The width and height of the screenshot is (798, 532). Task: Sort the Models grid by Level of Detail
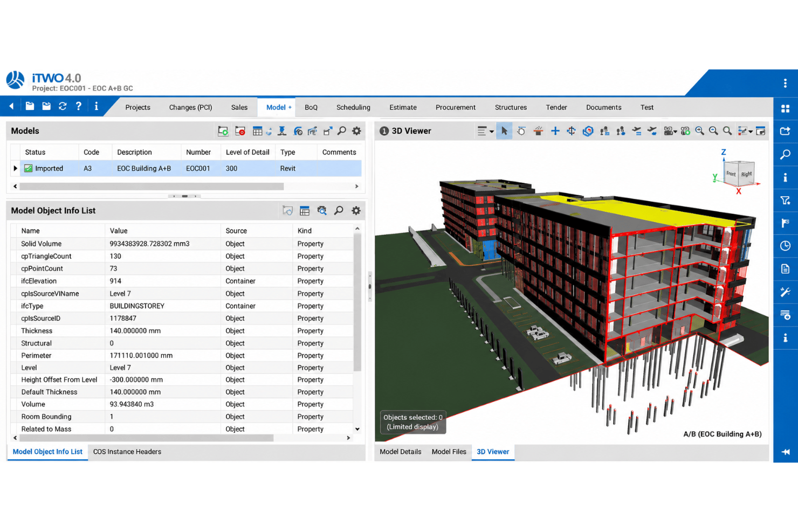(x=248, y=153)
